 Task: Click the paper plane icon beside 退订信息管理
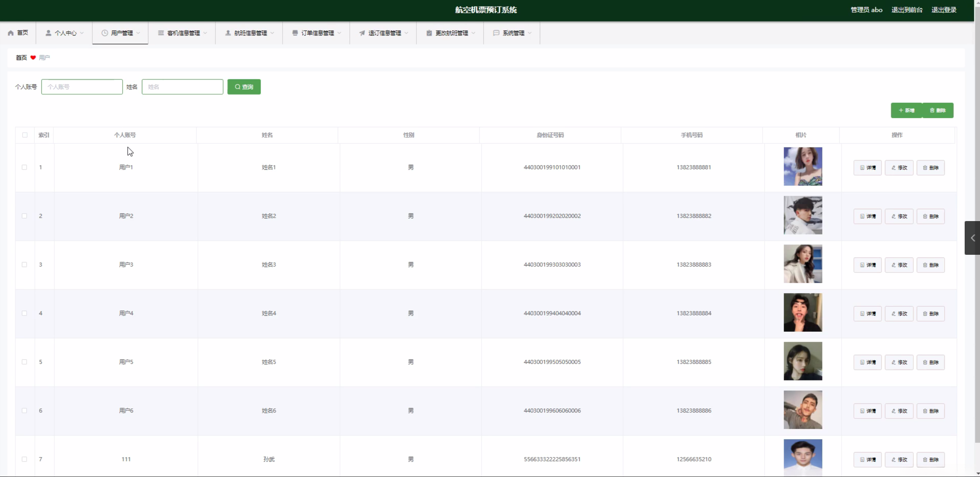pos(362,33)
